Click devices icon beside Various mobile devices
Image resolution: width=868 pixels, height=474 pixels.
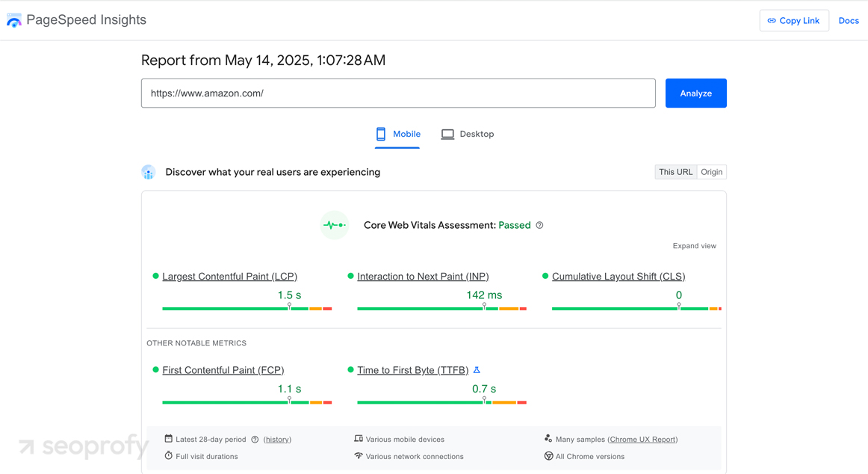[x=358, y=439]
